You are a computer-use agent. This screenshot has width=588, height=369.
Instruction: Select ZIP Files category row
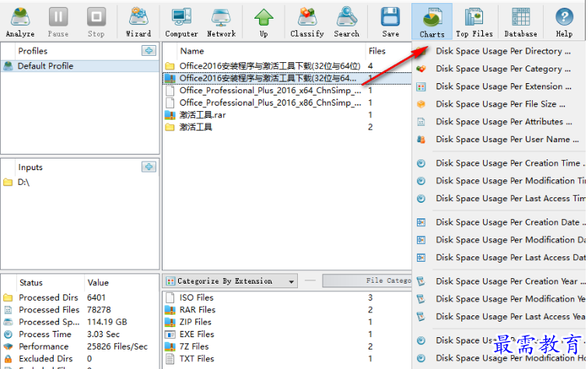coord(287,322)
